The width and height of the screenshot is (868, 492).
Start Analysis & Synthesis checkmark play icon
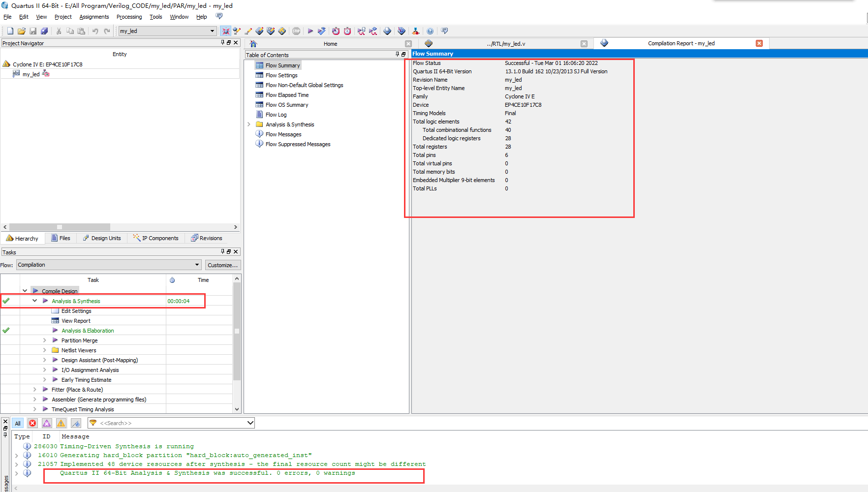click(x=322, y=31)
